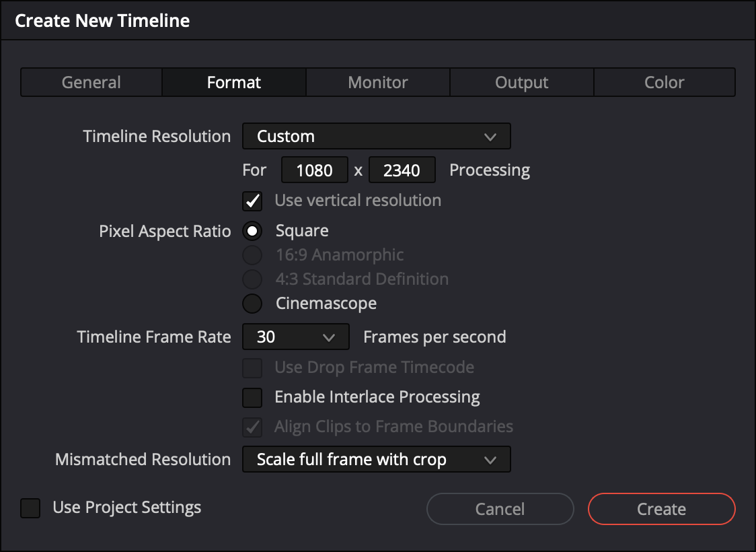Go to the Output tab

point(522,82)
